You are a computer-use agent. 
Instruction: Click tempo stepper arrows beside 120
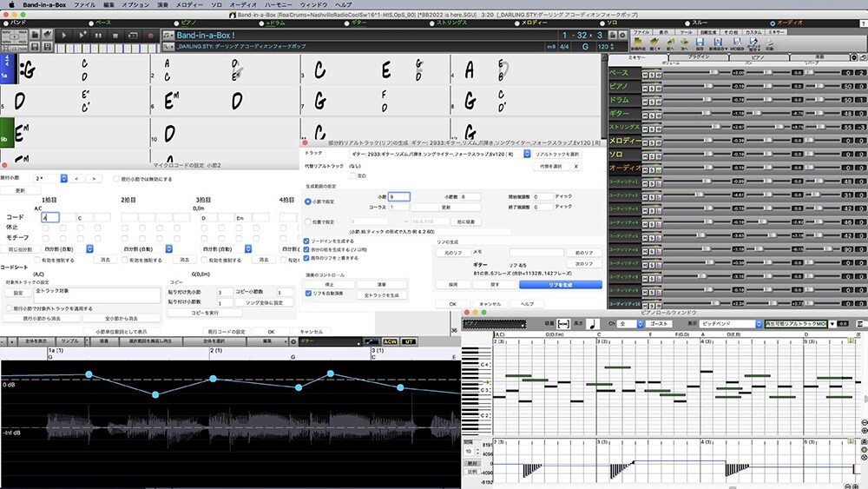click(x=613, y=47)
